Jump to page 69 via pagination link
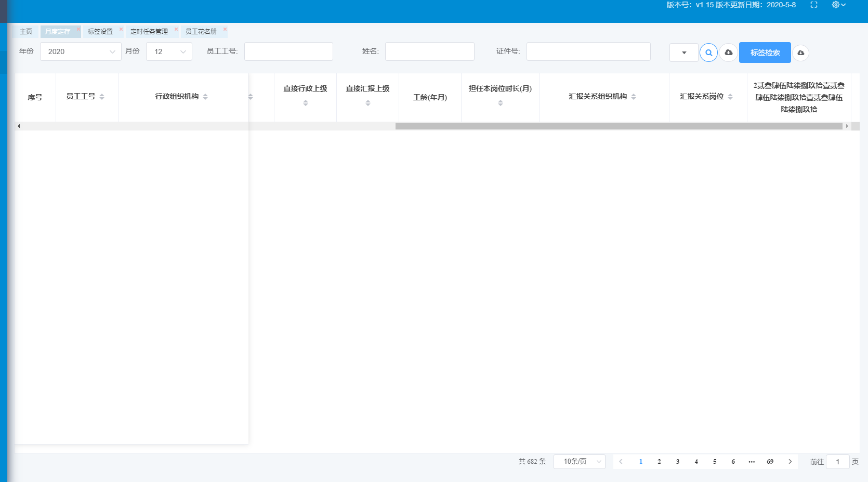The image size is (868, 482). [x=770, y=462]
